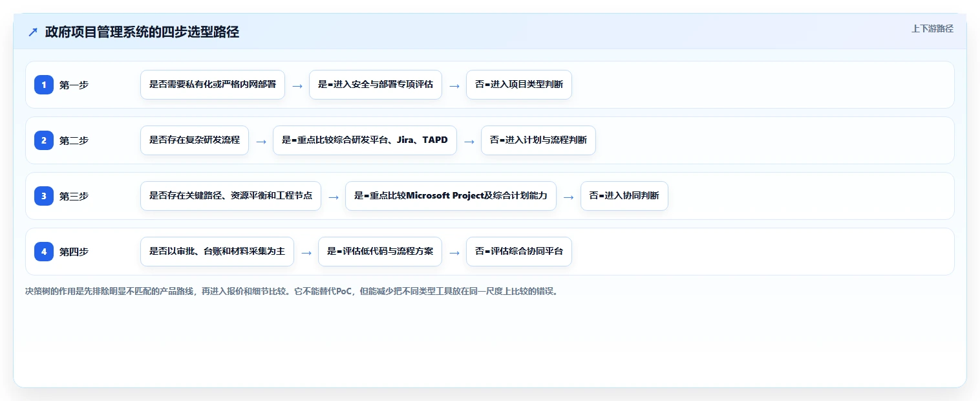This screenshot has height=401, width=980.
Task: Select step badge number 4
Action: pyautogui.click(x=44, y=252)
